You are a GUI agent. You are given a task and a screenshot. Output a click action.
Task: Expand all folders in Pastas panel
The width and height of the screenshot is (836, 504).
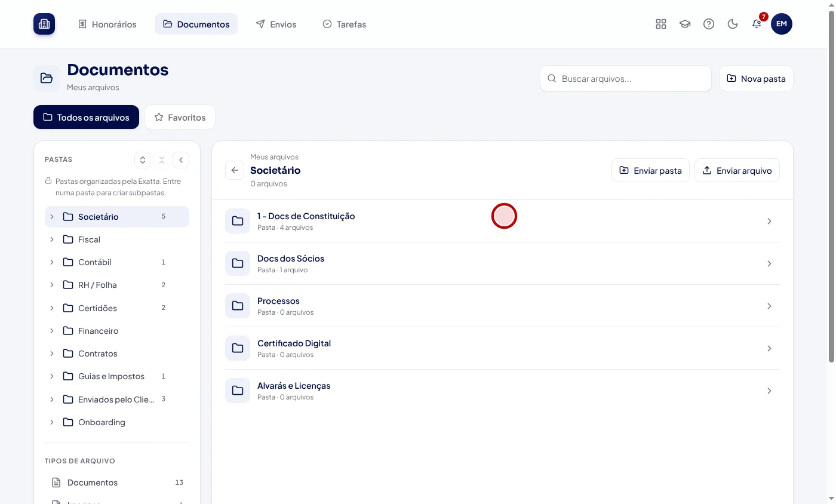pos(142,160)
